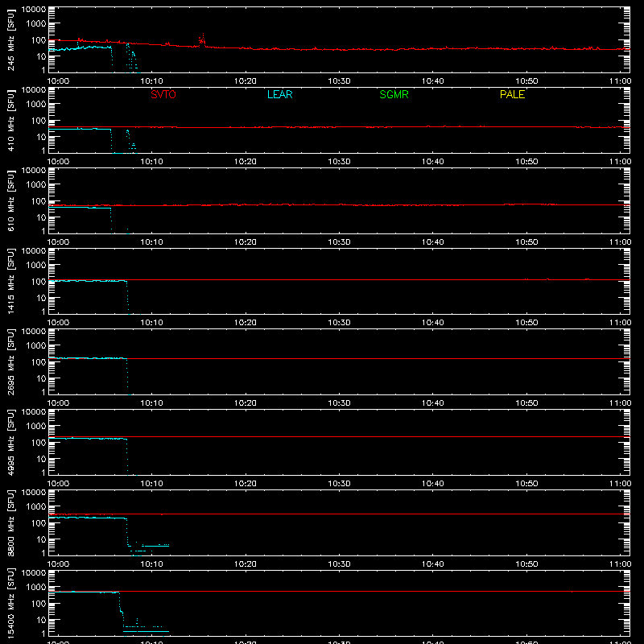The image size is (644, 644).
Task: Select the "4995 MHz [SFU]" axis label
Action: coord(10,443)
